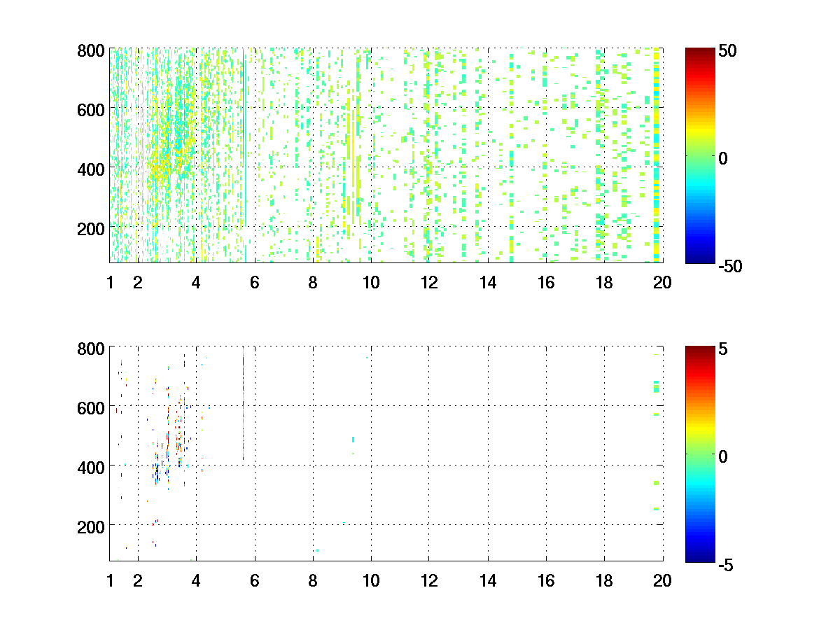Click the top colorbar's red upper end
This screenshot has width=840, height=630.
click(x=699, y=53)
